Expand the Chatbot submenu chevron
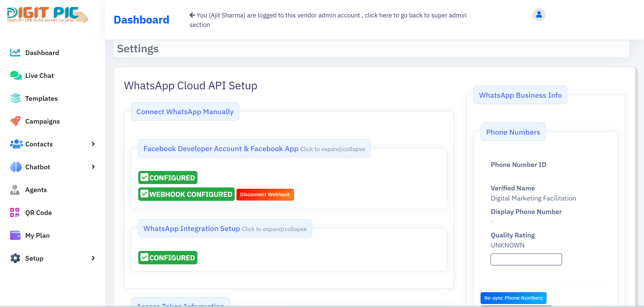Screen dimensions: 644x307 point(93,167)
